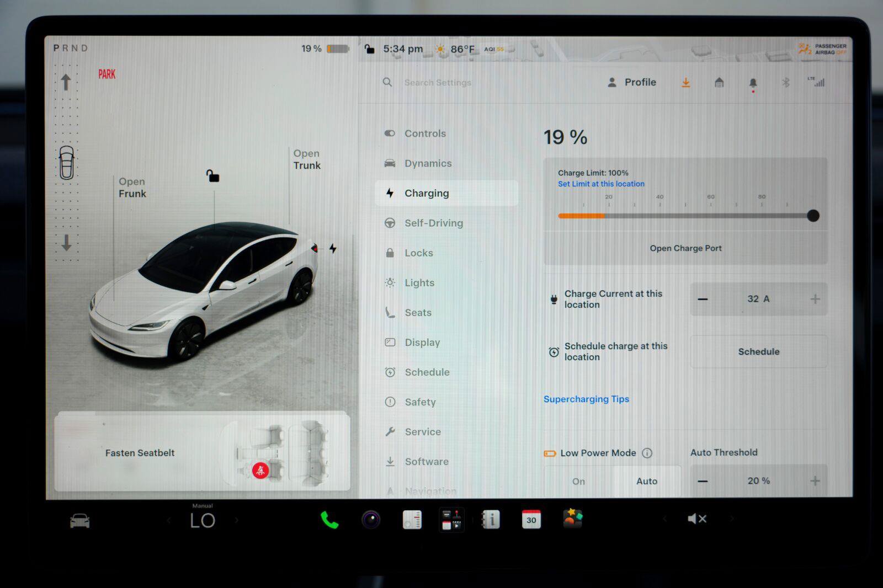The width and height of the screenshot is (883, 588).
Task: Tap the lock icon in status bar
Action: (369, 49)
